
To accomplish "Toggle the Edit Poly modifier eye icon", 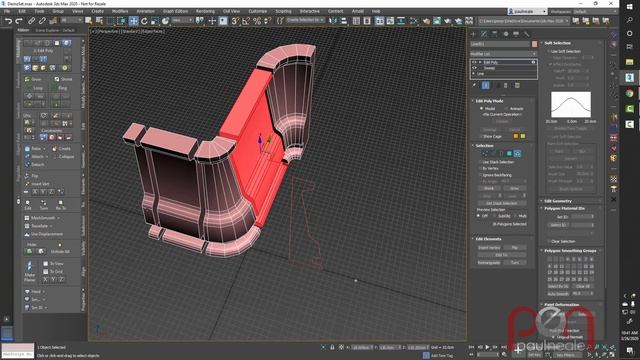I will click(x=474, y=62).
